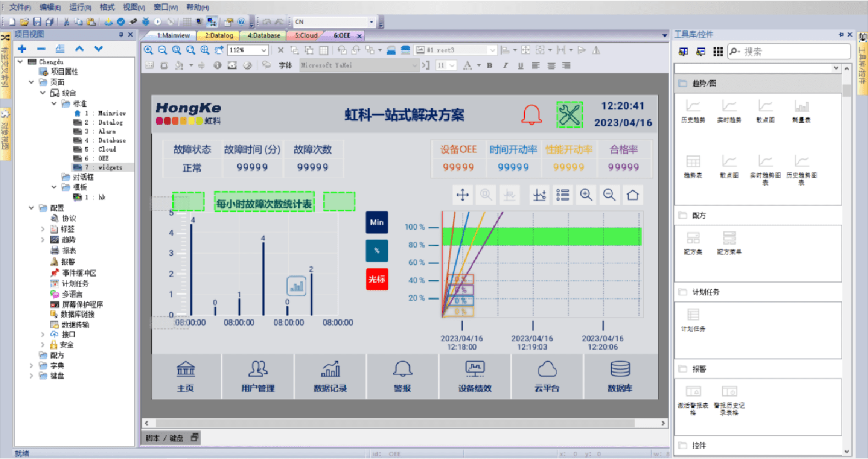Click the blue plus add icon

click(x=22, y=49)
